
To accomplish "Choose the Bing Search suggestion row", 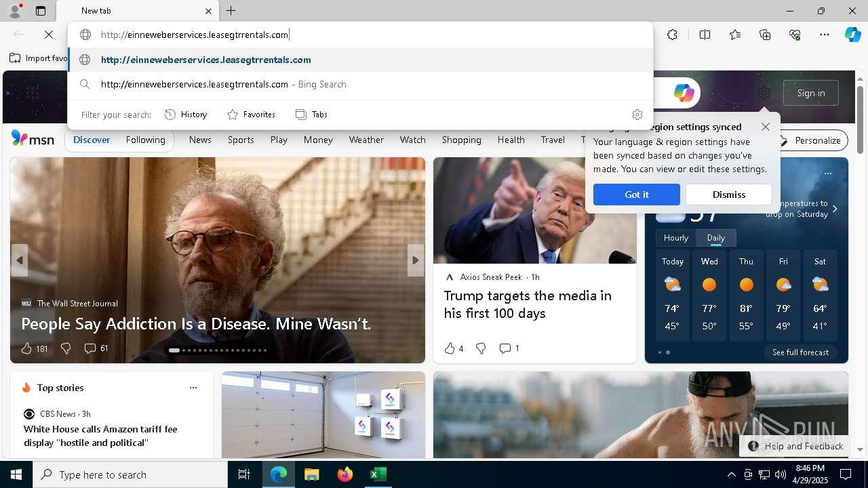I will 361,84.
